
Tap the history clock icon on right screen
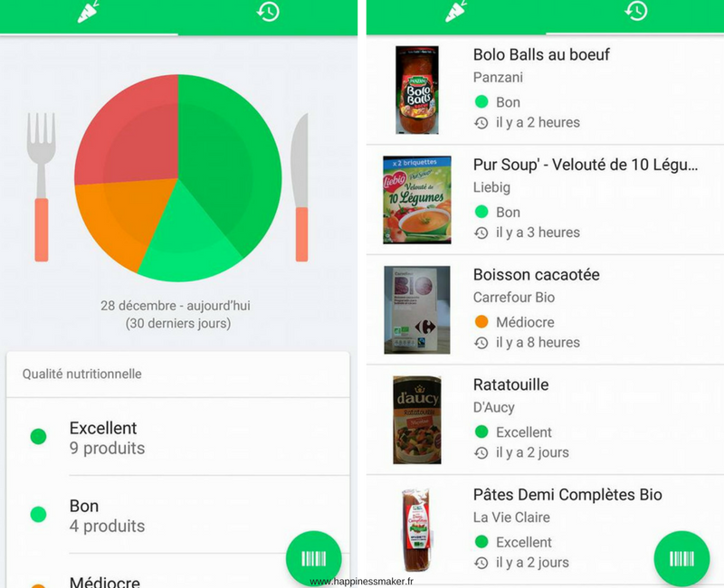636,11
